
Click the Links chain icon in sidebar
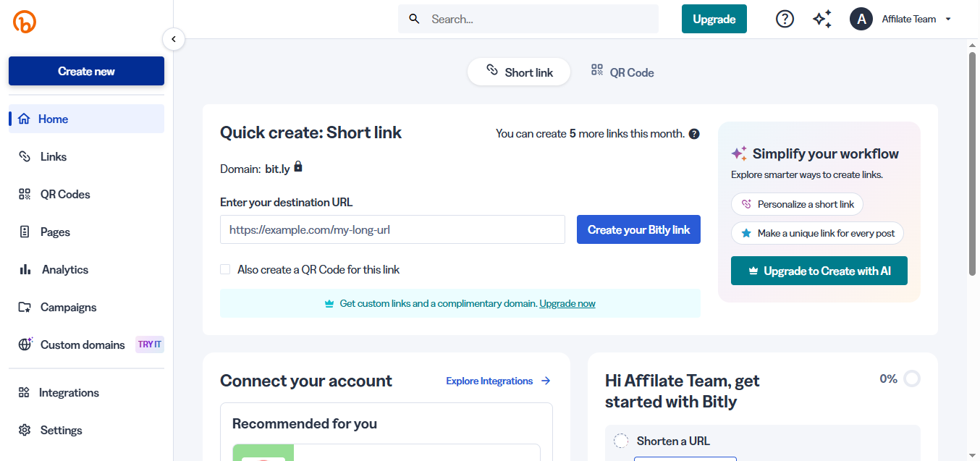click(25, 156)
